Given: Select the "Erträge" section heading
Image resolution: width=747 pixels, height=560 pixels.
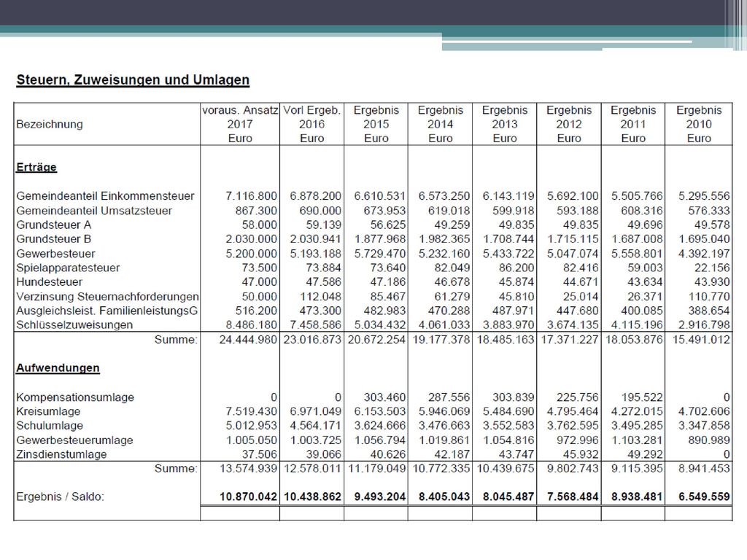Looking at the screenshot, I should pyautogui.click(x=36, y=167).
